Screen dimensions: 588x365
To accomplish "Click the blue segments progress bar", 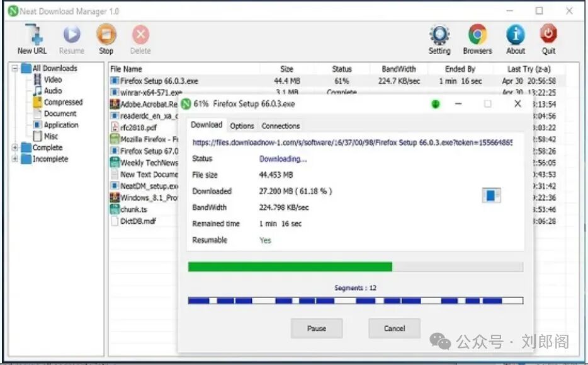I will (355, 301).
